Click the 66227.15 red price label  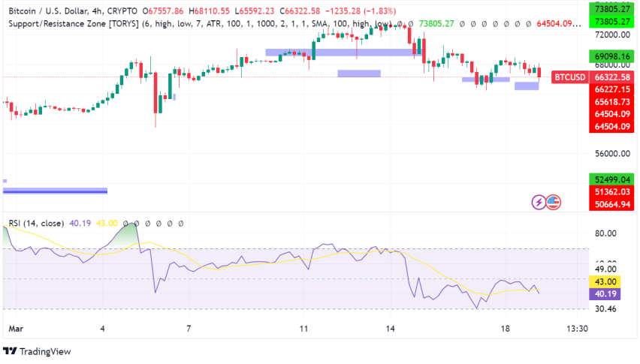[x=611, y=89]
